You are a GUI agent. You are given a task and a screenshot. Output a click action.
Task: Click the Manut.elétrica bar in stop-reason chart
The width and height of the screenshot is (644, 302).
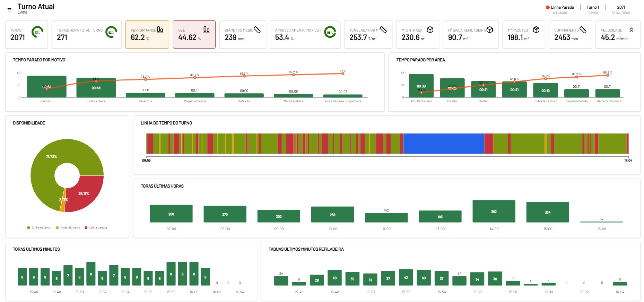point(294,96)
